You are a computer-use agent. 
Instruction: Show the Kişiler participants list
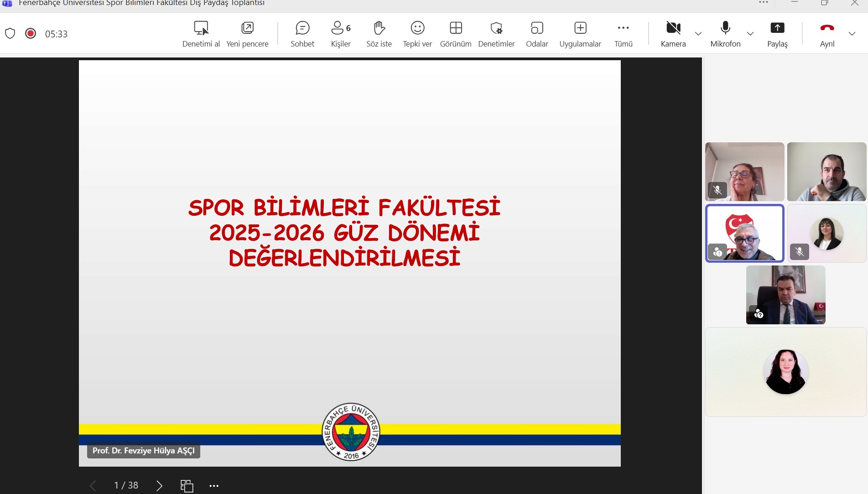(x=341, y=34)
